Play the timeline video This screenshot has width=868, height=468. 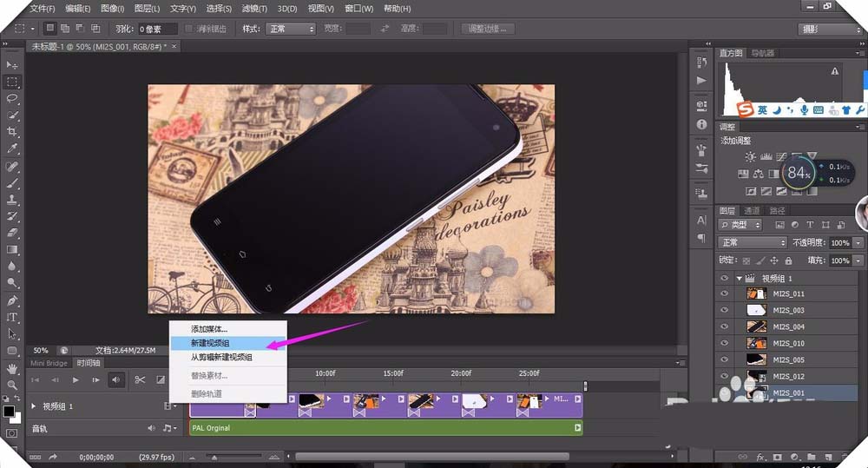coord(76,379)
